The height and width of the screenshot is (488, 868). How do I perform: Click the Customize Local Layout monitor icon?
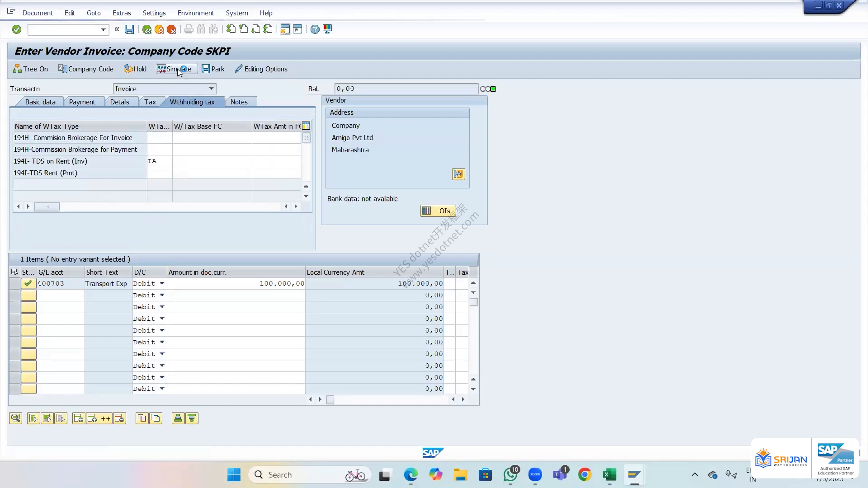point(327,29)
